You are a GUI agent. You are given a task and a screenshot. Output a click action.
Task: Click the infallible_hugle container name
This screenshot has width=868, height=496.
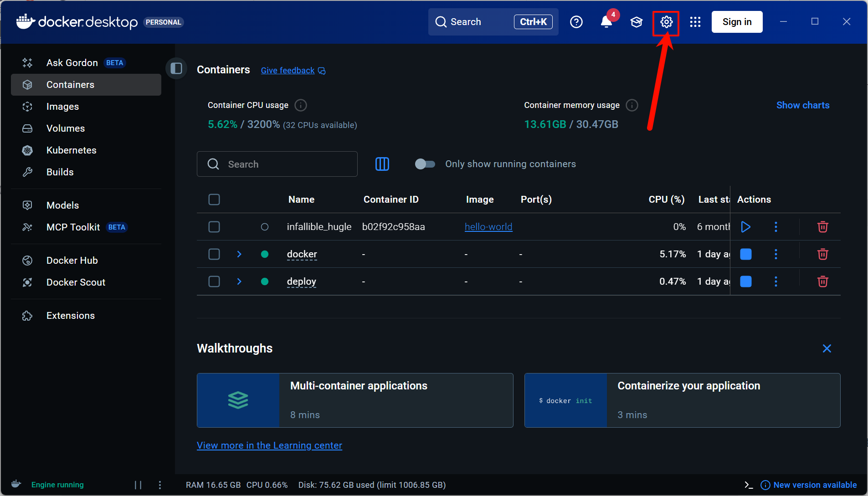point(319,227)
